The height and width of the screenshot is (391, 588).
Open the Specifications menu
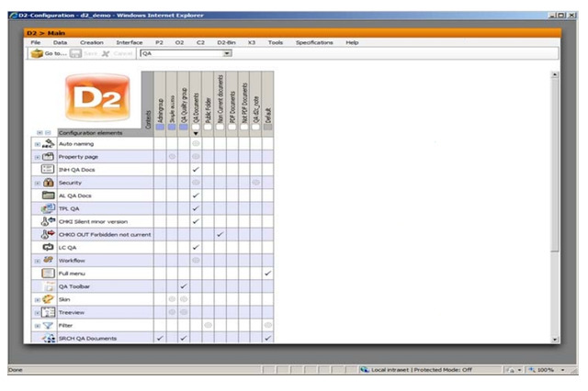314,42
